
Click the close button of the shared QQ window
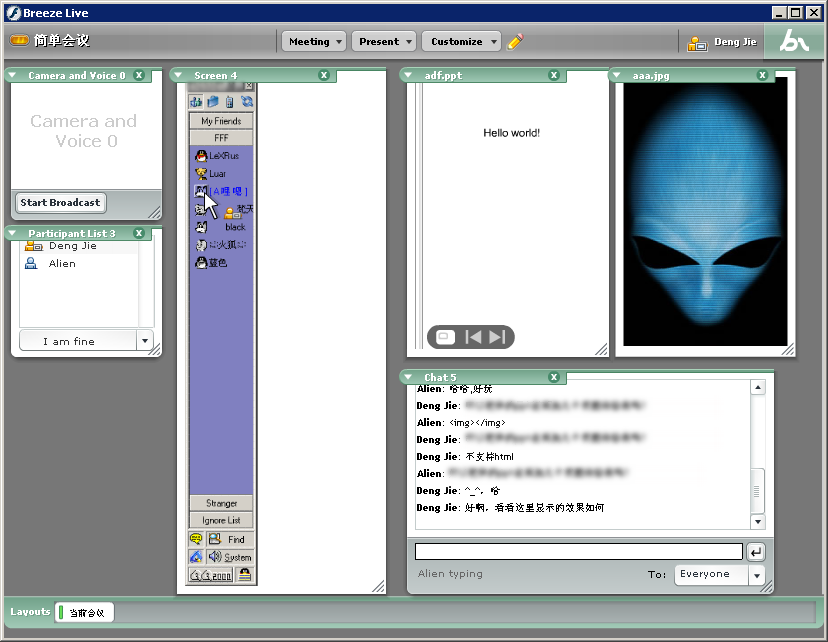tap(249, 86)
